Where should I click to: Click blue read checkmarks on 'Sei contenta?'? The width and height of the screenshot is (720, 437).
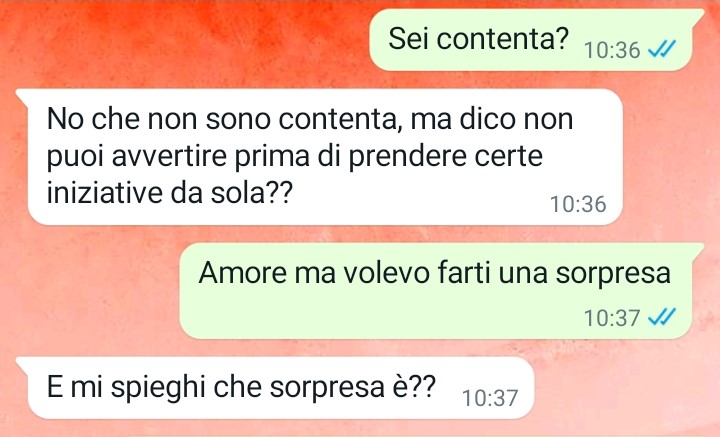pos(662,49)
